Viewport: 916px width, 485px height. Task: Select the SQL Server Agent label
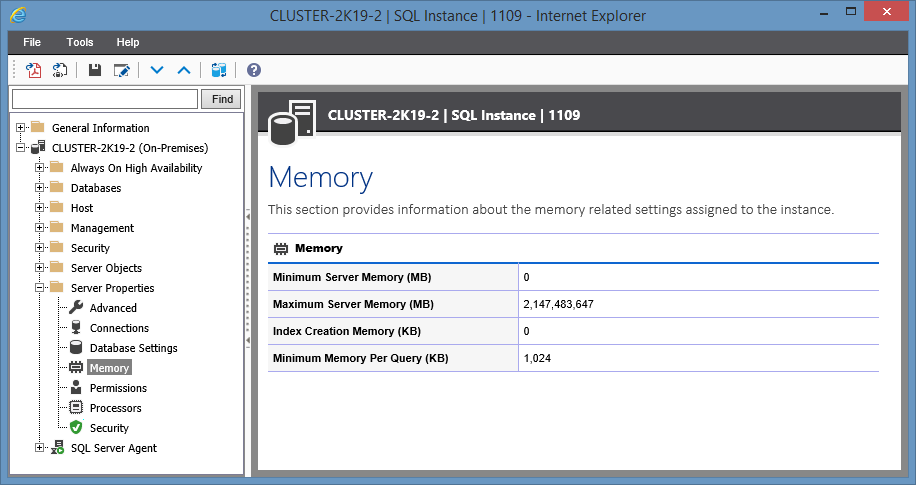coord(113,448)
